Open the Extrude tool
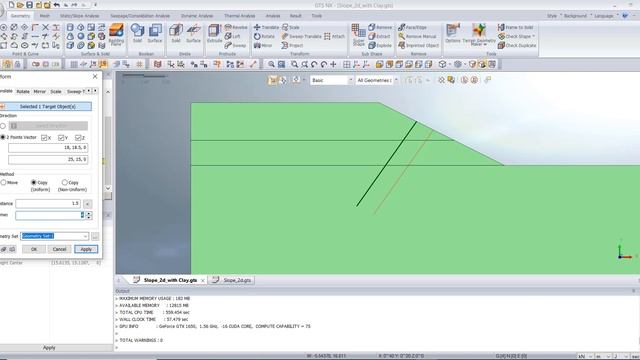This screenshot has height=360, width=640. pos(214,33)
